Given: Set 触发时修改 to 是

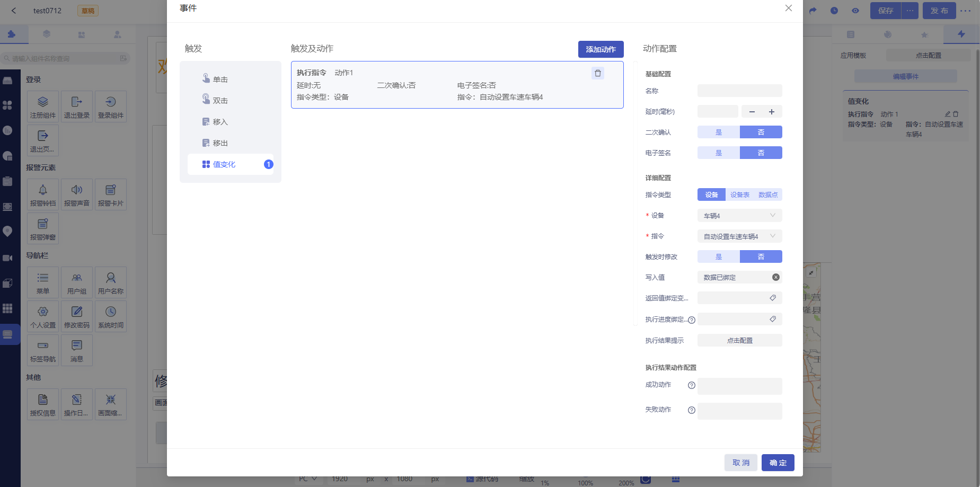Looking at the screenshot, I should click(x=719, y=256).
